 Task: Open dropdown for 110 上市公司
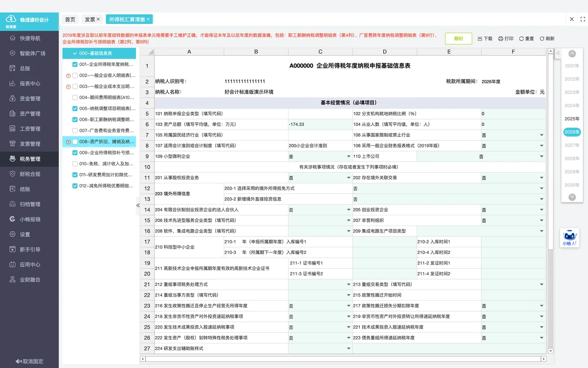[541, 156]
